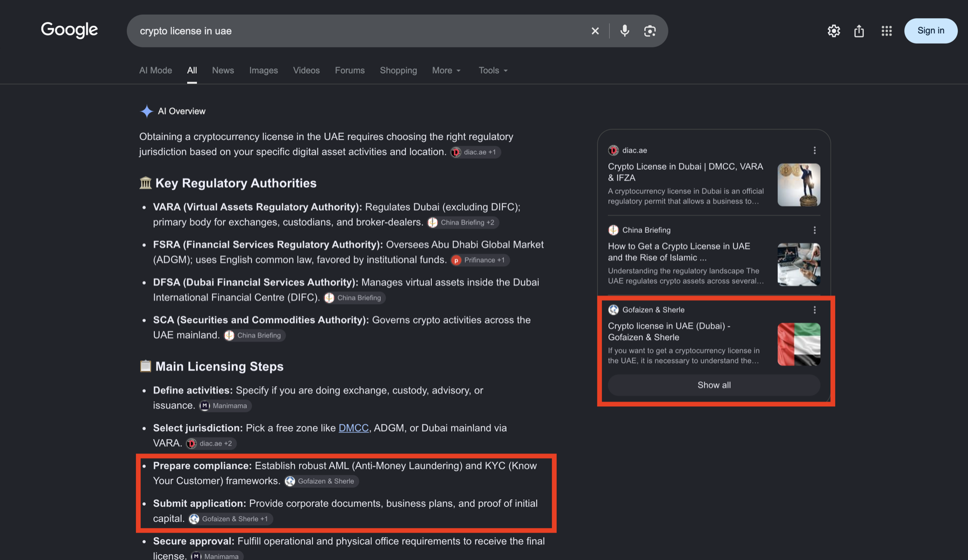Click 'Define activities:' bullet text
Screen dimensions: 968x560
193,390
